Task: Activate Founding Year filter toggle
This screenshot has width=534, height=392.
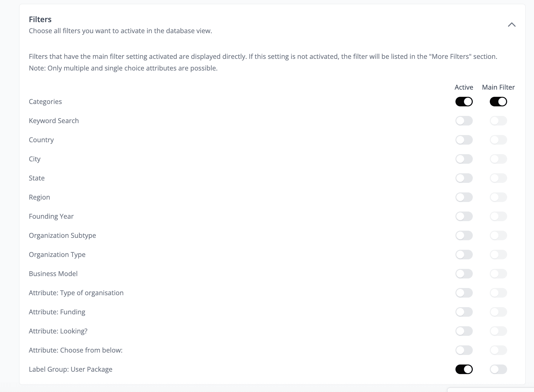Action: (x=464, y=216)
